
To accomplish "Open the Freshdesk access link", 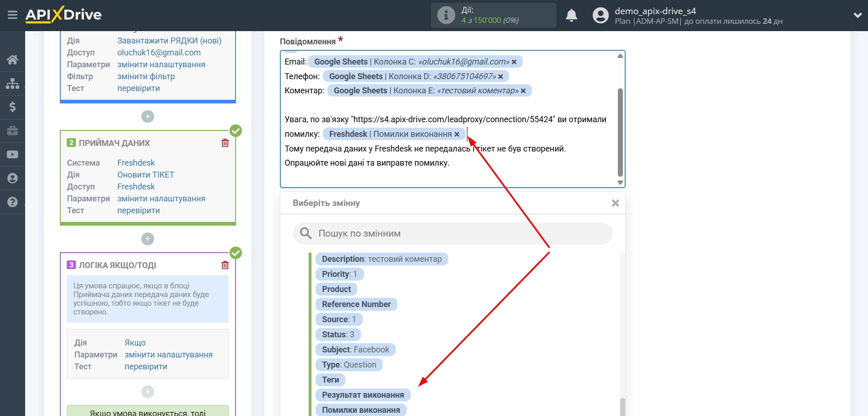I will pos(136,187).
